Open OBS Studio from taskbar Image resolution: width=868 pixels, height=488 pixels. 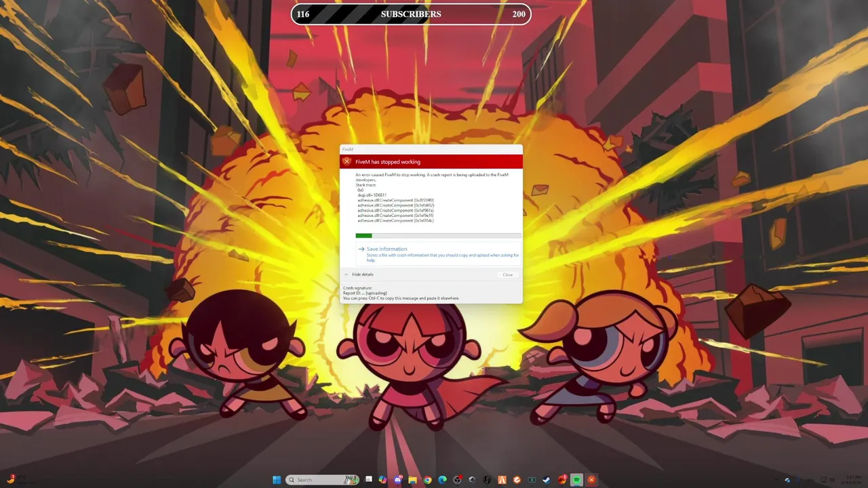[x=457, y=480]
